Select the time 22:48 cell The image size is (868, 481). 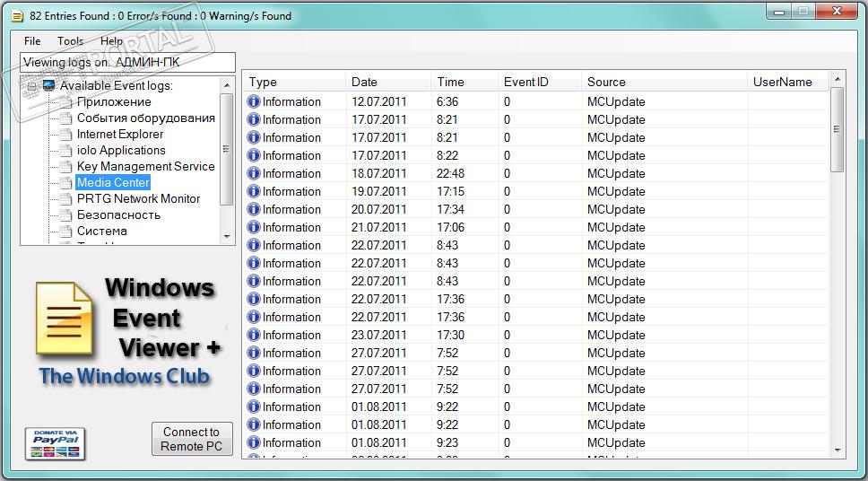pyautogui.click(x=451, y=173)
